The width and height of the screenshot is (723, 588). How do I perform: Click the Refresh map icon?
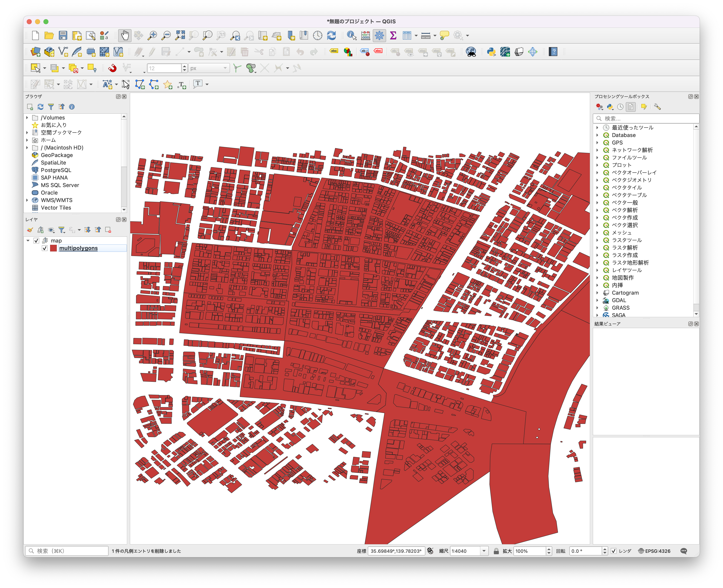(x=331, y=35)
